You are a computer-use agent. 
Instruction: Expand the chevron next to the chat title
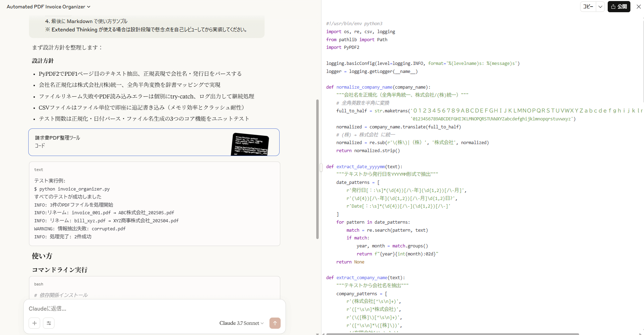[x=89, y=7]
